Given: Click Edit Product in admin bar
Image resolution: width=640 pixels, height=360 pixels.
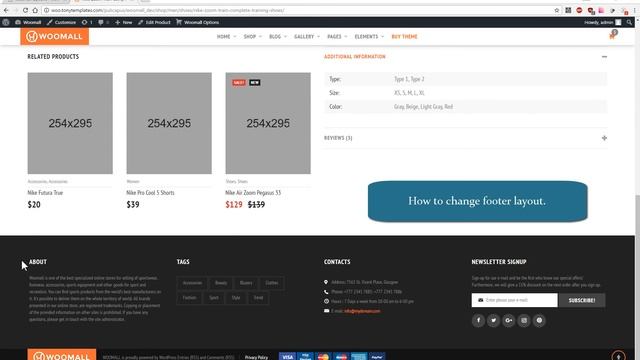Looking at the screenshot, I should click(154, 22).
